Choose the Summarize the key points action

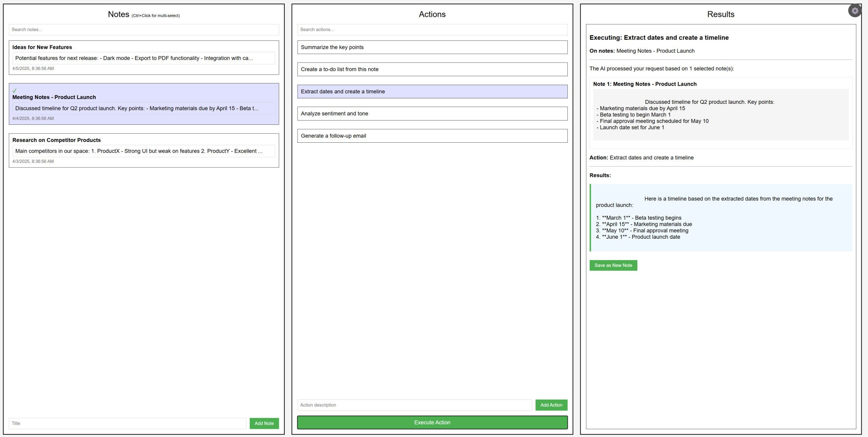[x=432, y=47]
